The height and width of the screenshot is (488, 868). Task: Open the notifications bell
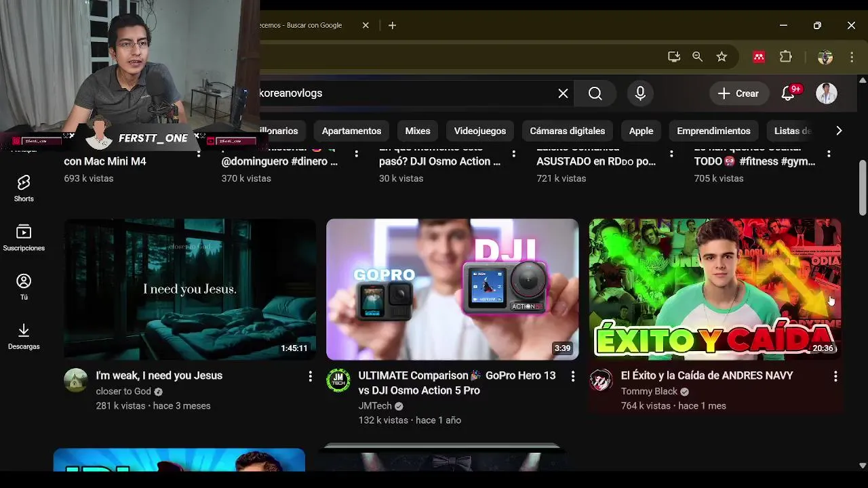pos(788,94)
